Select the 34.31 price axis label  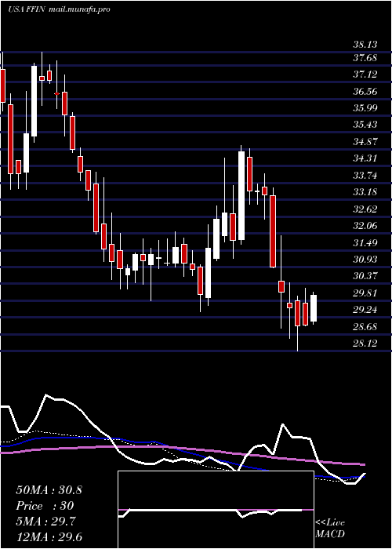point(365,158)
